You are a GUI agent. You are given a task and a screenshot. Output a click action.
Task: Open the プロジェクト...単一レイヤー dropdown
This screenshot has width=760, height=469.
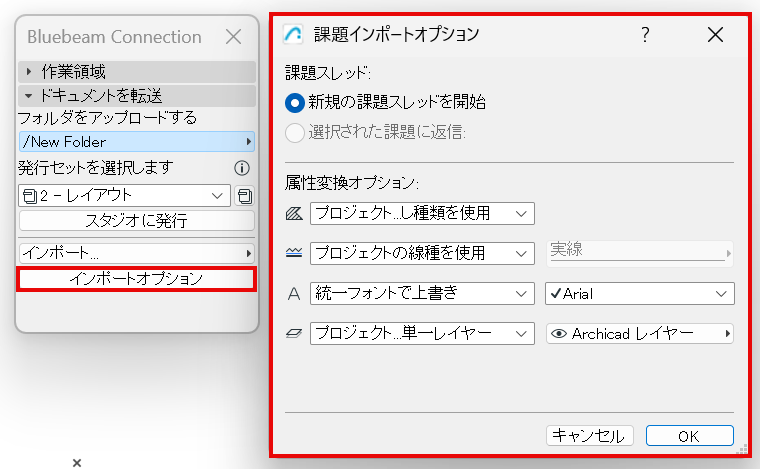coord(422,334)
